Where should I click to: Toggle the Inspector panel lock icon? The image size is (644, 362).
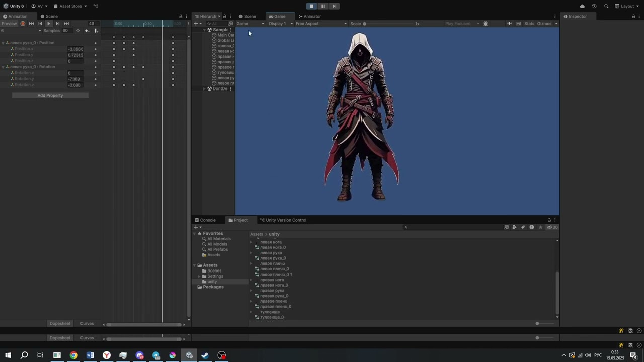click(x=633, y=16)
